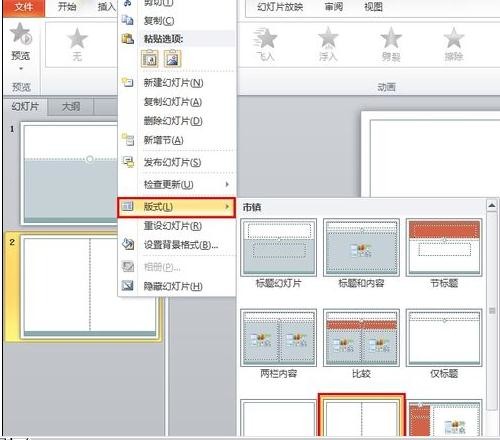Click the 市镇 theme header text
The image size is (500, 440).
[x=252, y=207]
